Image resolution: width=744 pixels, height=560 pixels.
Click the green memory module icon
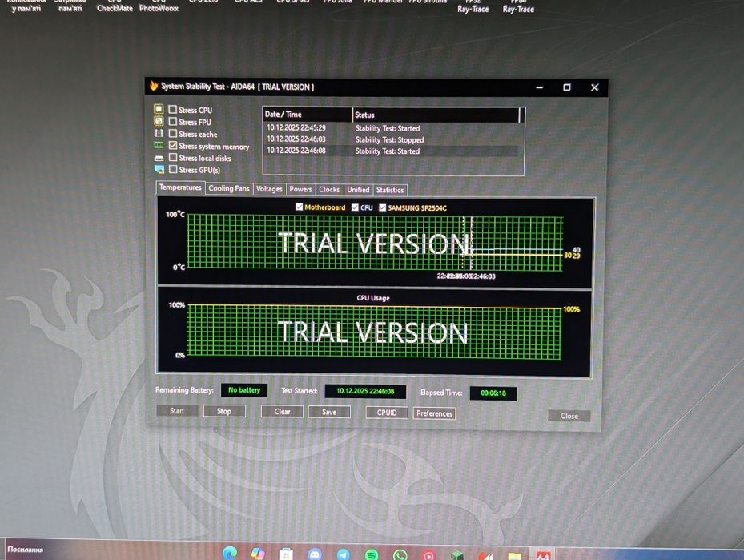coord(159,145)
